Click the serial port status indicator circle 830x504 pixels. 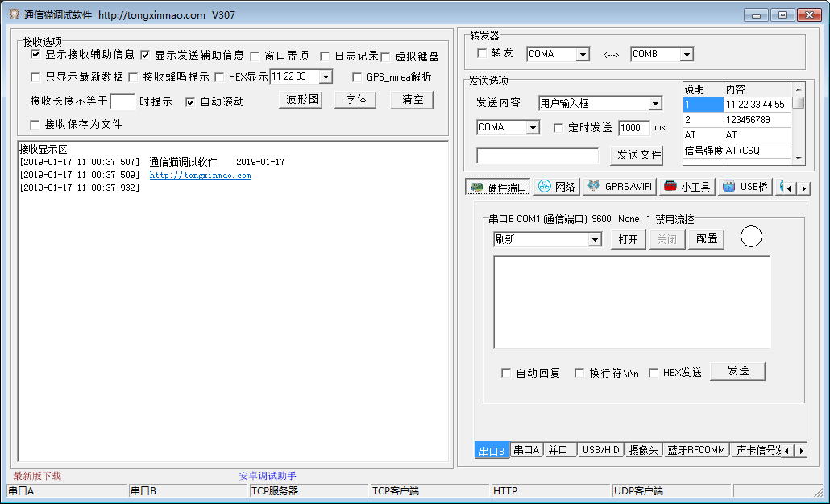(751, 237)
